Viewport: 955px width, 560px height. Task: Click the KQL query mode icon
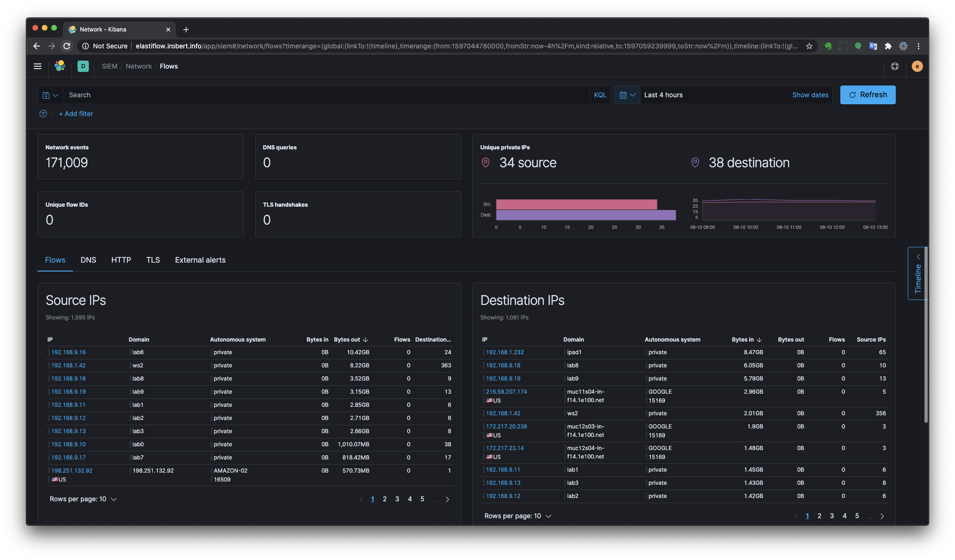pyautogui.click(x=600, y=95)
